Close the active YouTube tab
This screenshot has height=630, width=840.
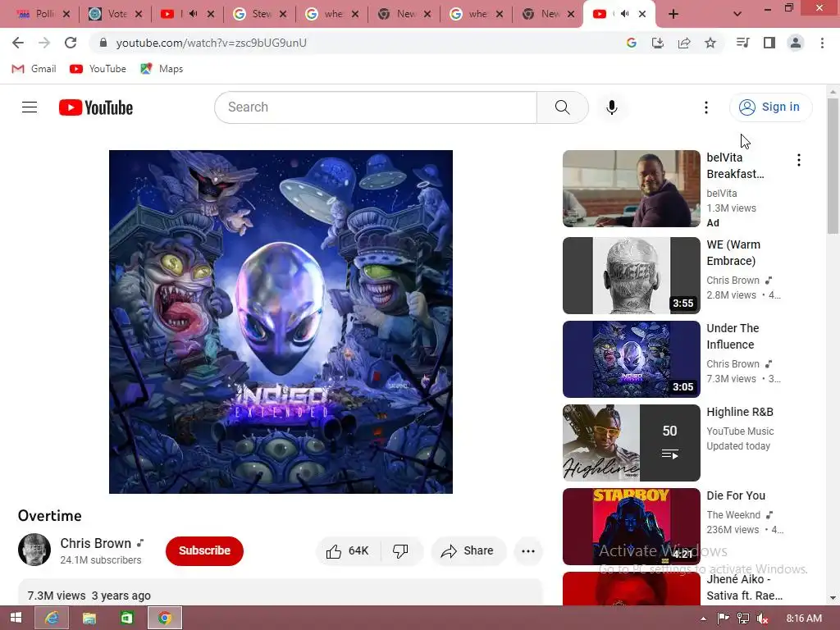click(642, 14)
